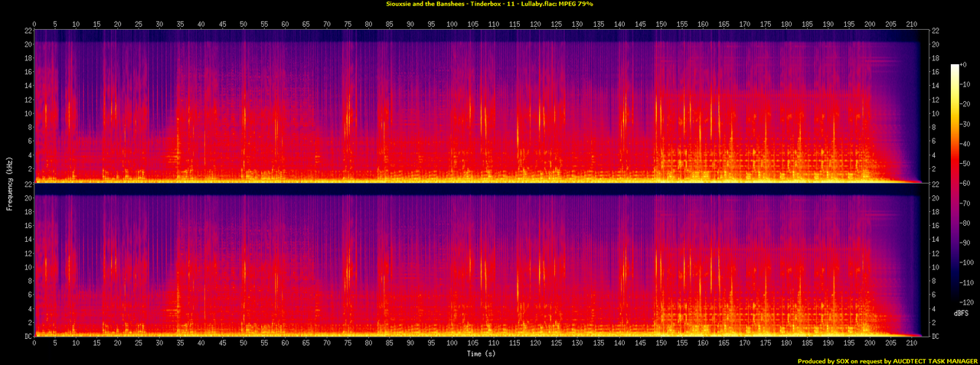Click the lower channel spectrogram plot
Image resolution: width=980 pixels, height=365 pixels.
tap(481, 260)
